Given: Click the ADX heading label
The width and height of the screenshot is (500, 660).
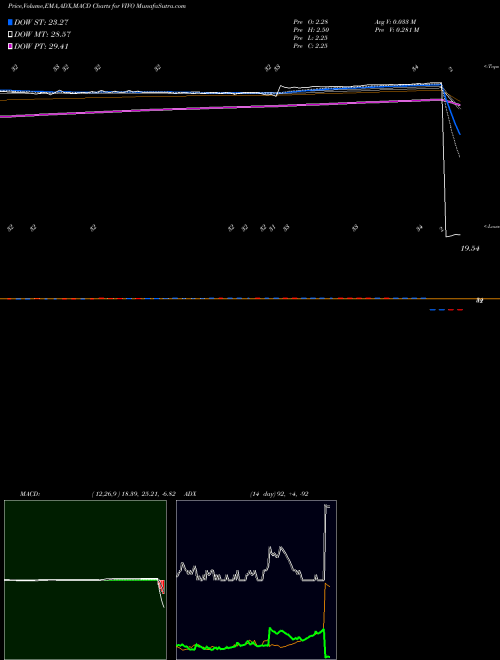Looking at the screenshot, I should tap(191, 494).
